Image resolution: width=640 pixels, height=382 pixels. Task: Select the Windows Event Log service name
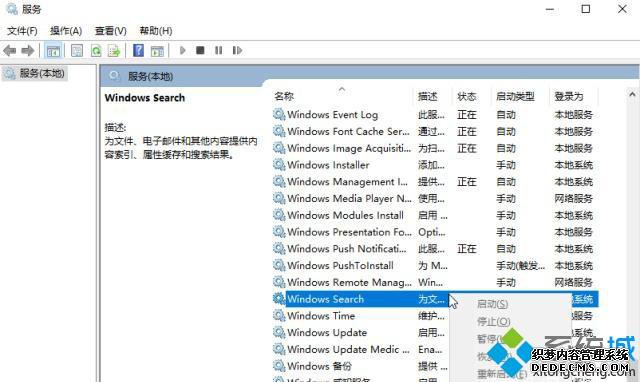[333, 115]
